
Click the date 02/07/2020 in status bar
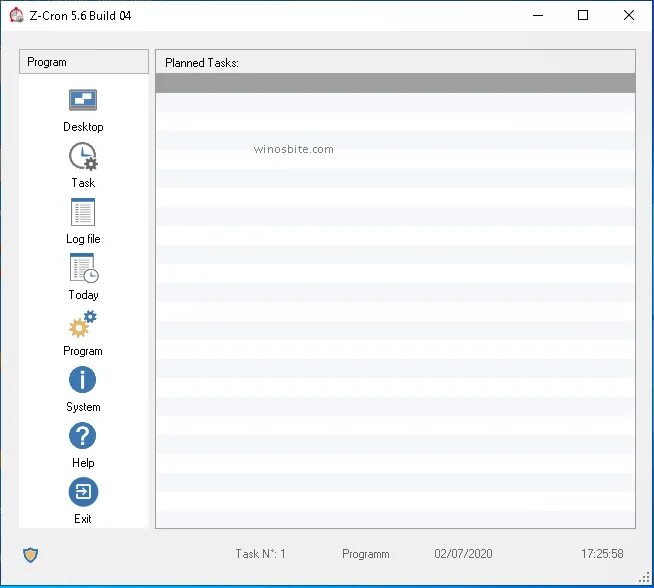point(463,554)
